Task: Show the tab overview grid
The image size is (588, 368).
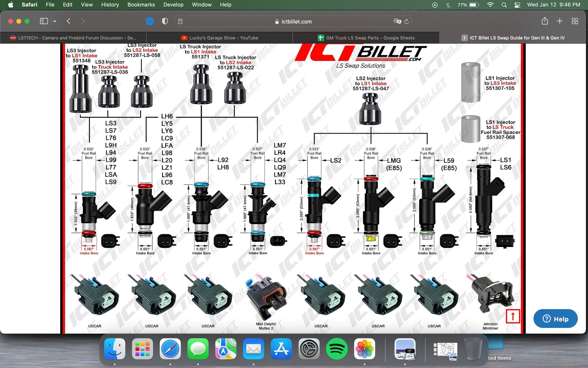Action: 575,21
